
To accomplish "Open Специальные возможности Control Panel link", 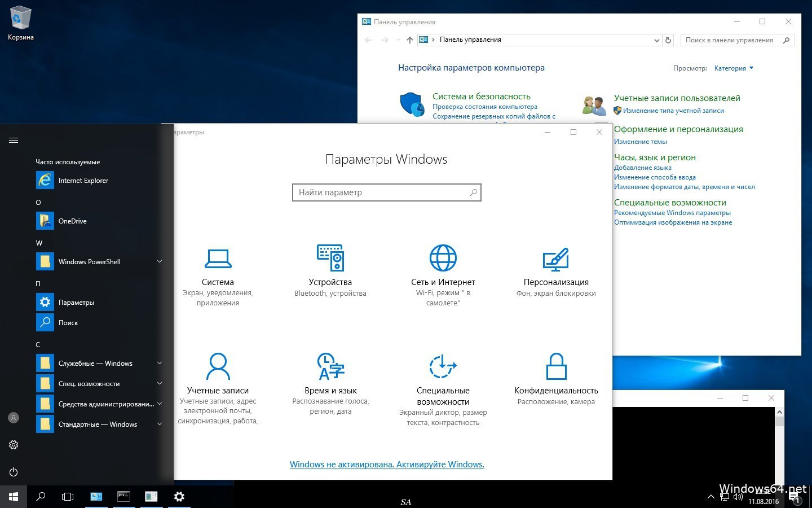I will 670,203.
